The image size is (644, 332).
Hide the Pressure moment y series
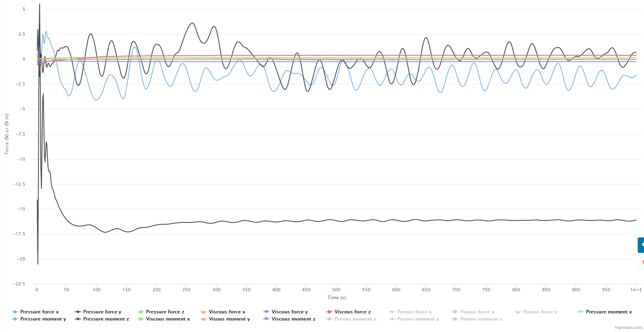coord(43,319)
